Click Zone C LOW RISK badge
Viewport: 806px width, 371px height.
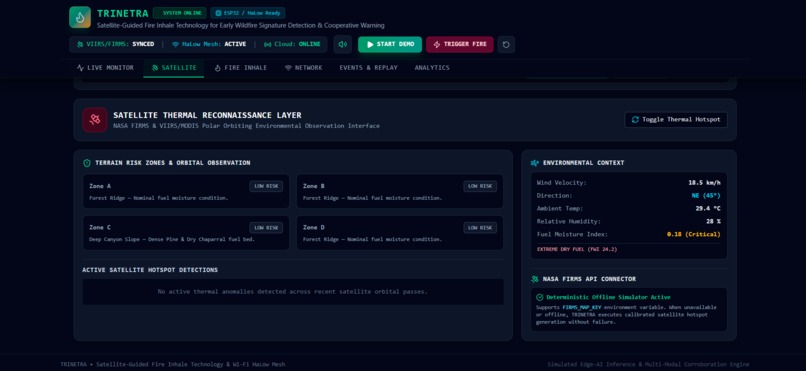tap(266, 228)
